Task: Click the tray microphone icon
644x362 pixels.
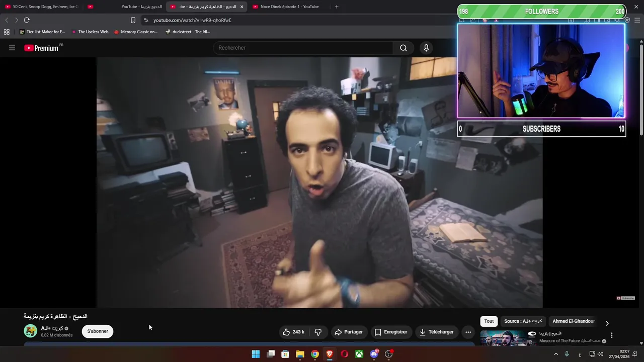Action: 567,354
